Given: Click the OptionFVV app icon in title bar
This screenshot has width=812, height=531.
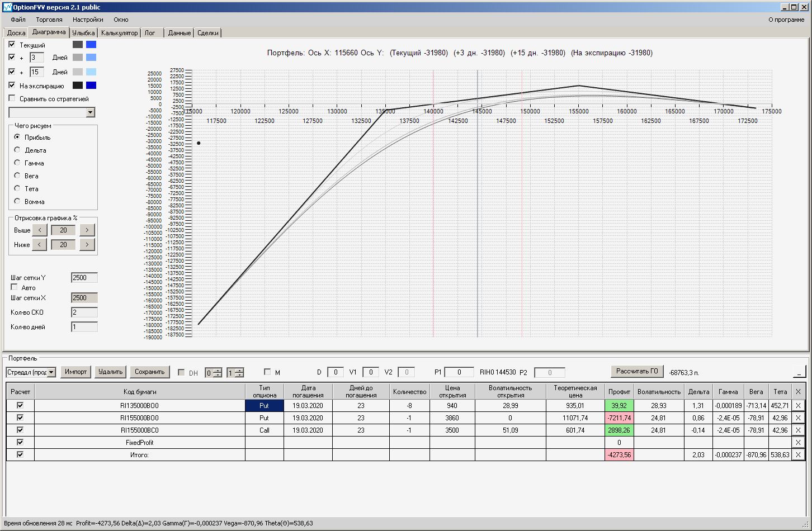Looking at the screenshot, I should pos(7,7).
